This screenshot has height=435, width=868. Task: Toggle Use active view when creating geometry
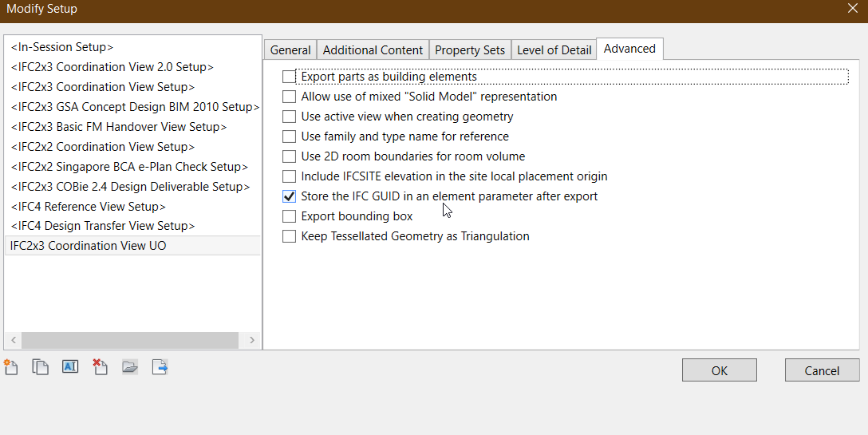289,117
